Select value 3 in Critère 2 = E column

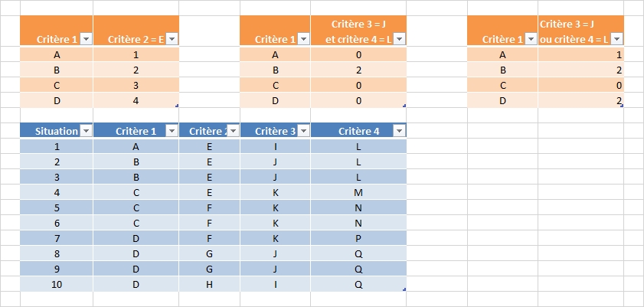click(x=136, y=85)
